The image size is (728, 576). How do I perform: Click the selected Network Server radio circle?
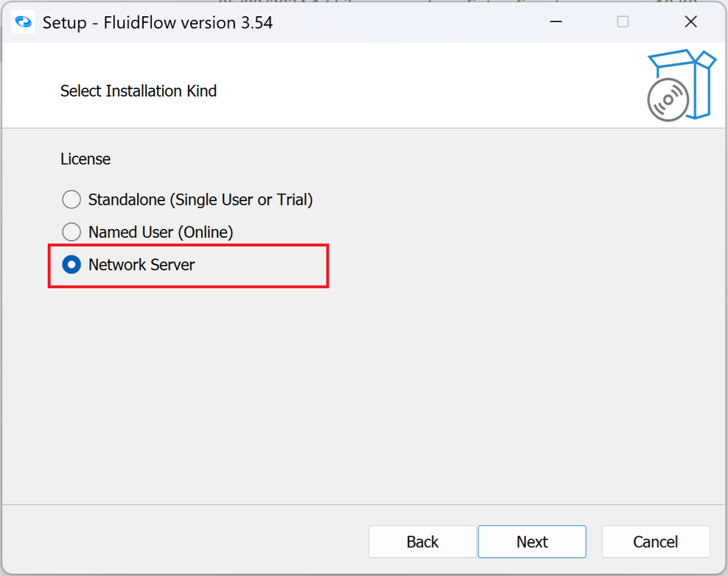(71, 264)
